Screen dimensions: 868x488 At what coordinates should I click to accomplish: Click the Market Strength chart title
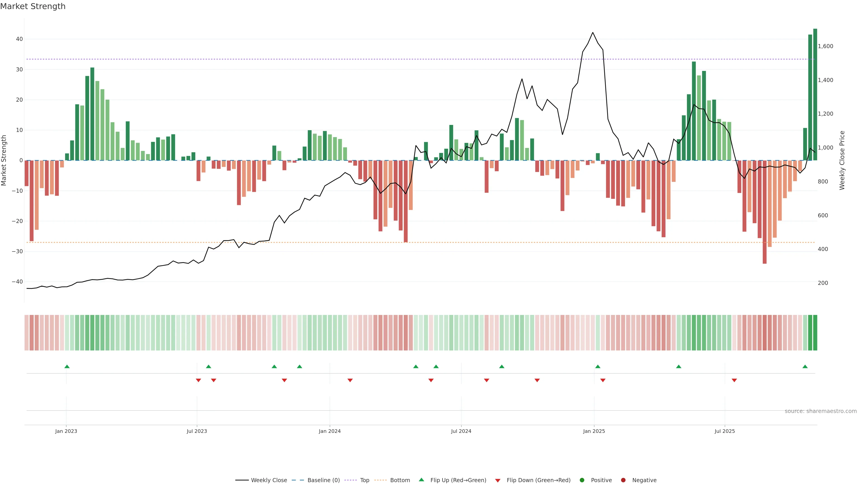(x=33, y=6)
